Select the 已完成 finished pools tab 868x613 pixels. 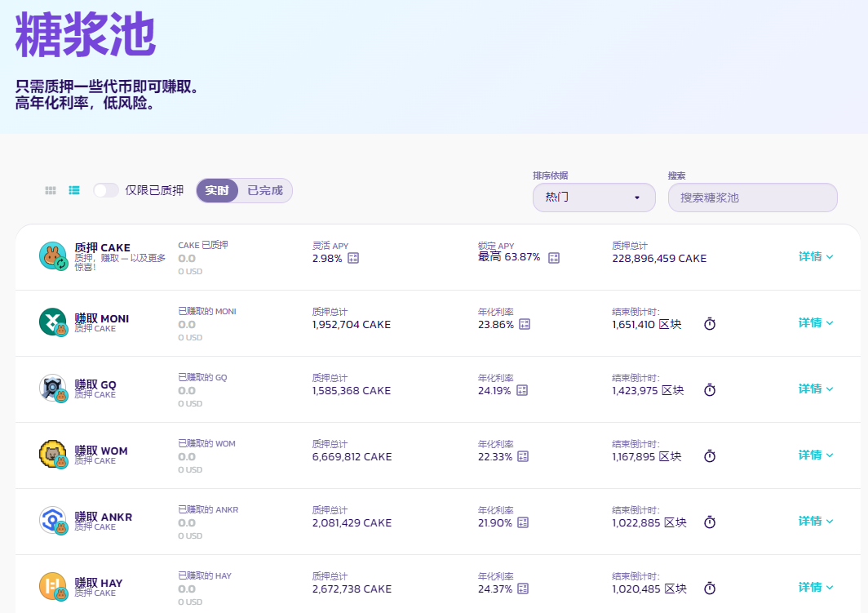pyautogui.click(x=265, y=190)
